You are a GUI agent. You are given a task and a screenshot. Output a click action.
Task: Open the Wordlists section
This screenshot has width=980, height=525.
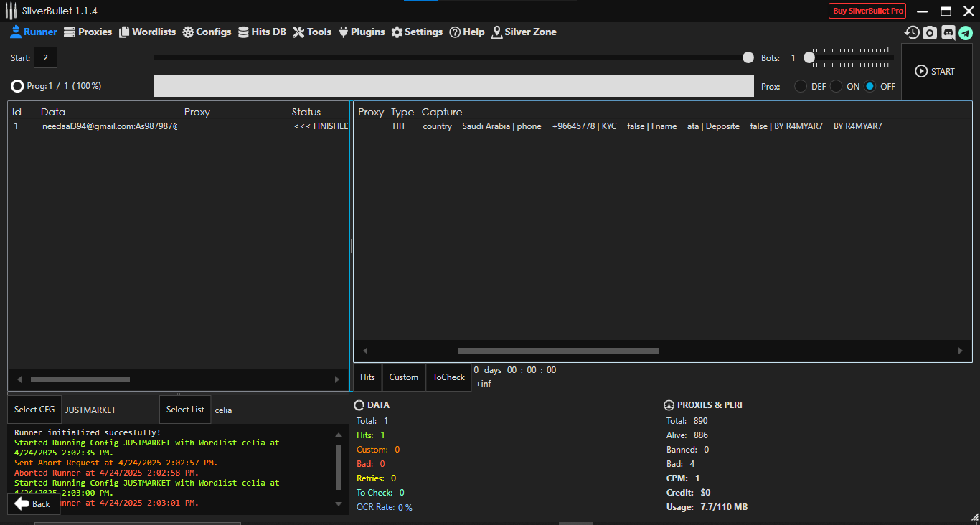click(x=147, y=32)
